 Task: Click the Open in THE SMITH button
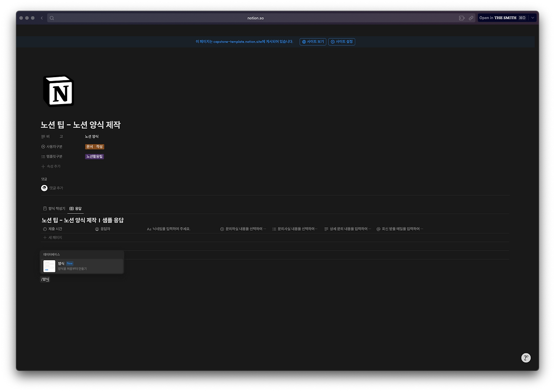503,18
